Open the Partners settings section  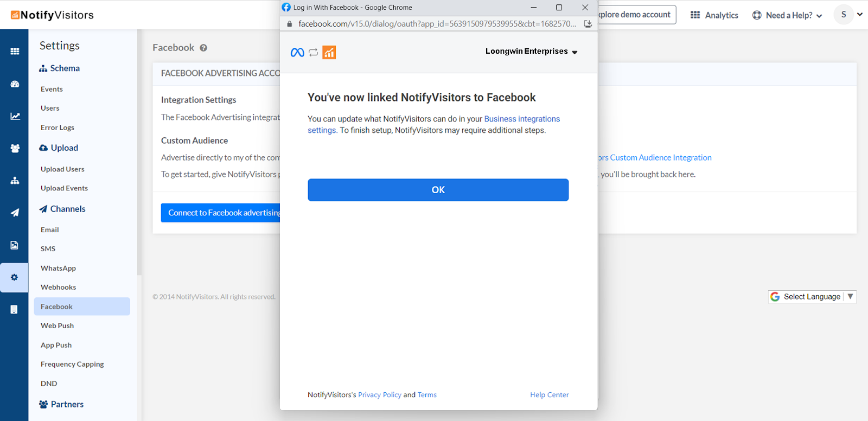(61, 404)
